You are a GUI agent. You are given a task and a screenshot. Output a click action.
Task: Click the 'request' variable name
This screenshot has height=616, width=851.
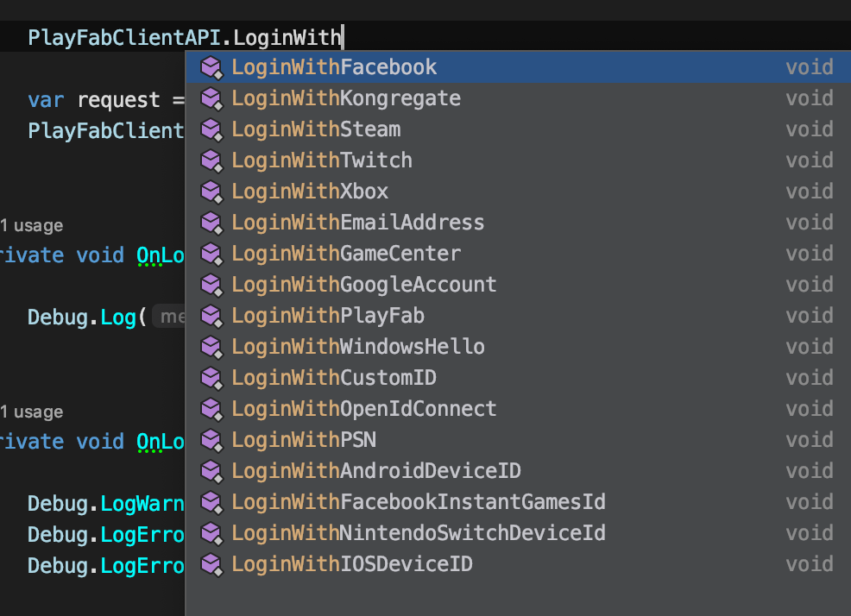tap(119, 100)
